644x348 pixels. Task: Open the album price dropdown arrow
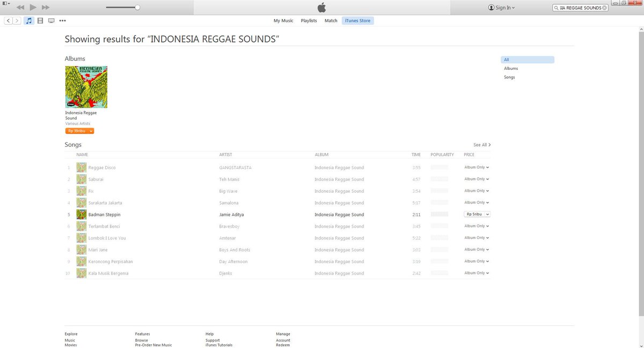(91, 131)
